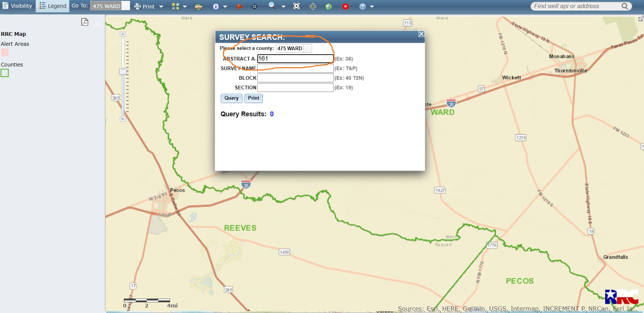Select the black crosshair locate tool
Image resolution: width=644 pixels, height=313 pixels.
point(254,7)
